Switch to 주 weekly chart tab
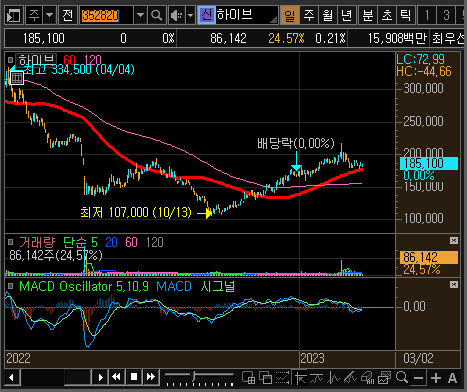Screen dimensions: 467x392 pos(309,15)
